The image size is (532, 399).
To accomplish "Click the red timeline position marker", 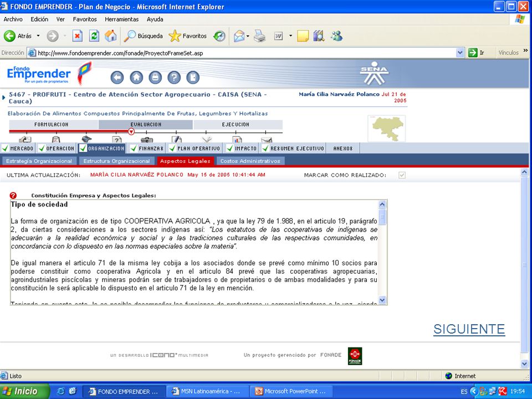I will click(x=131, y=132).
